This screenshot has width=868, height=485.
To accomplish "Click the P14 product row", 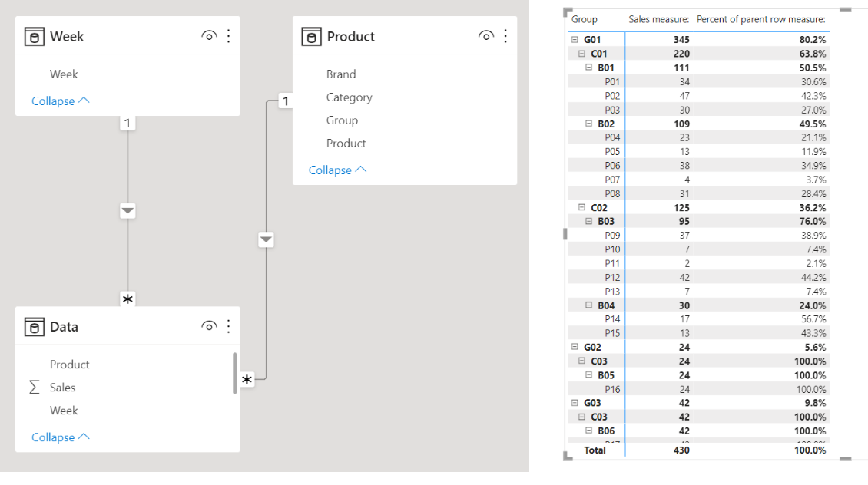I will click(x=698, y=319).
